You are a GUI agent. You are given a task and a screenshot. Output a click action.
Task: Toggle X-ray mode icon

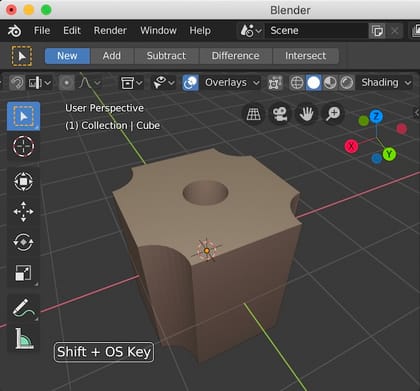pos(274,83)
